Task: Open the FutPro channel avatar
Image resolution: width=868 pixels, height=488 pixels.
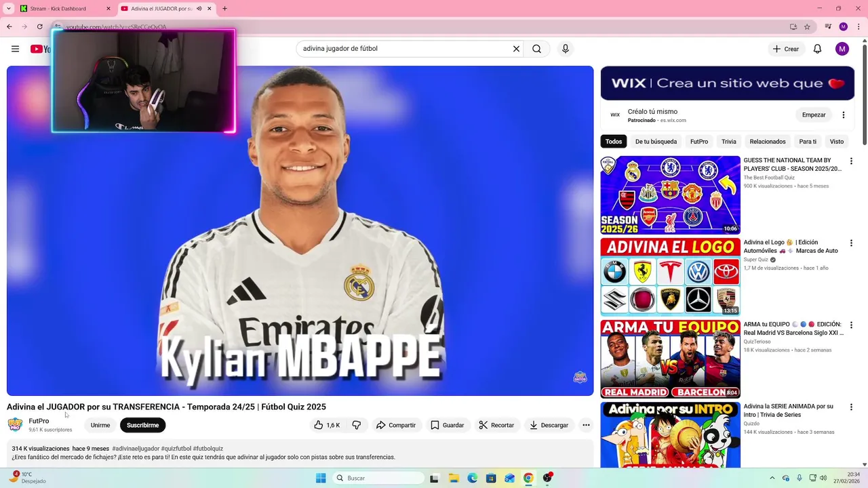Action: [x=15, y=425]
